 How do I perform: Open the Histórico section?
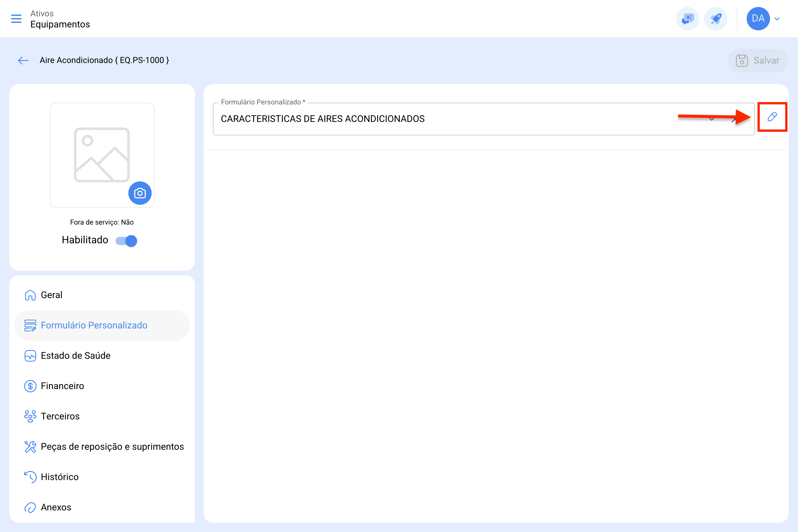[x=102, y=477]
